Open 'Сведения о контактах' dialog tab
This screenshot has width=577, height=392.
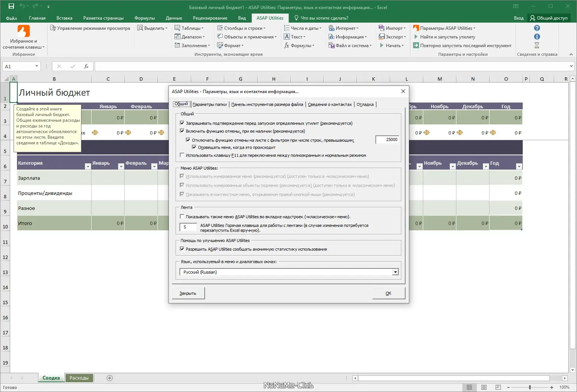click(330, 104)
